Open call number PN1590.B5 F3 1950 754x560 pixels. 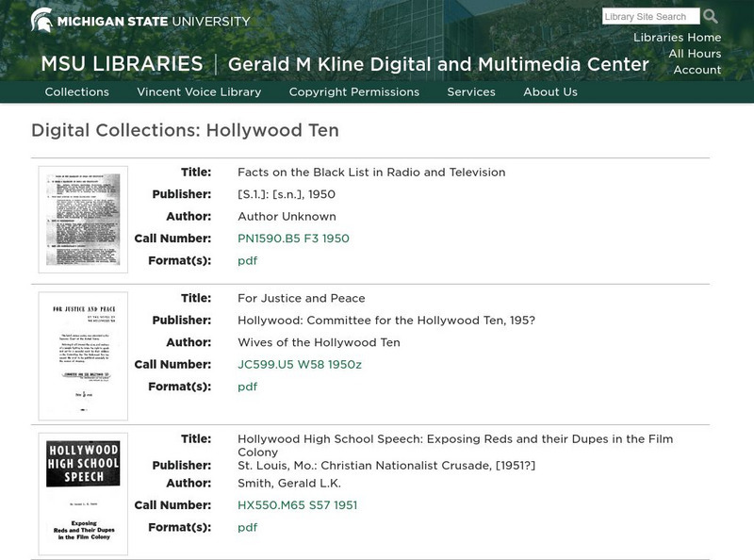293,239
